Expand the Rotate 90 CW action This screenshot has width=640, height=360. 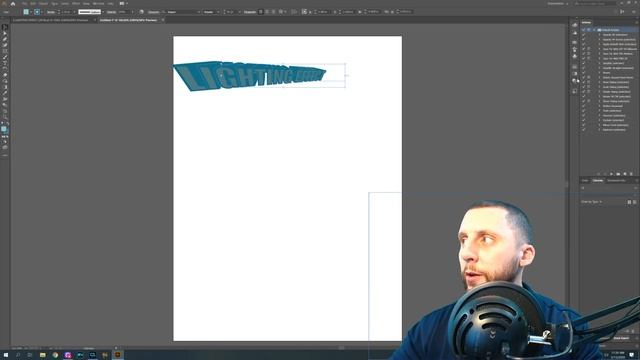tap(600, 96)
